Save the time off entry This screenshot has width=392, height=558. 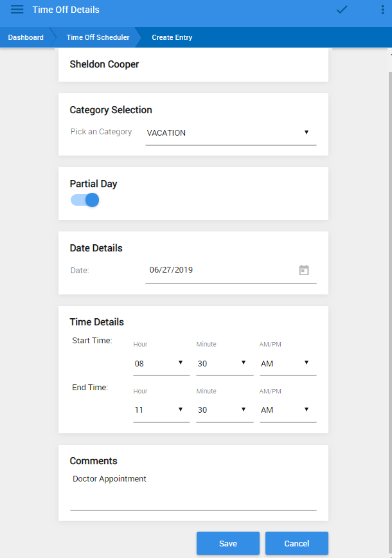click(x=228, y=543)
